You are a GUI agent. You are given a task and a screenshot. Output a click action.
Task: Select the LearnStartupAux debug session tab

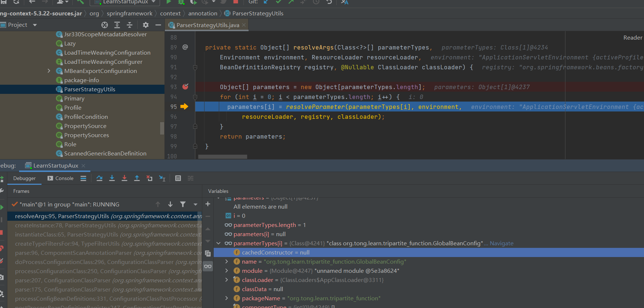click(x=56, y=166)
